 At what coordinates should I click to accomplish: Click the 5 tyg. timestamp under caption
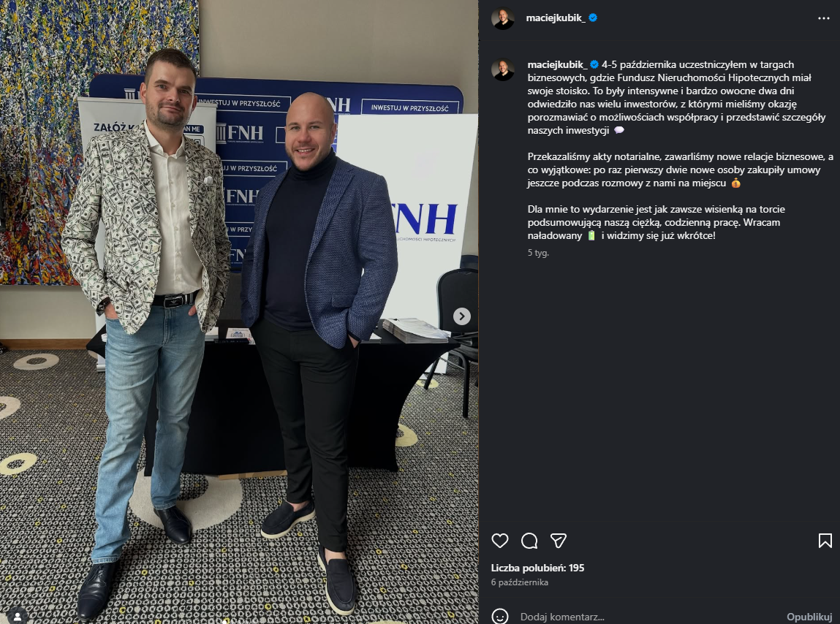(538, 253)
